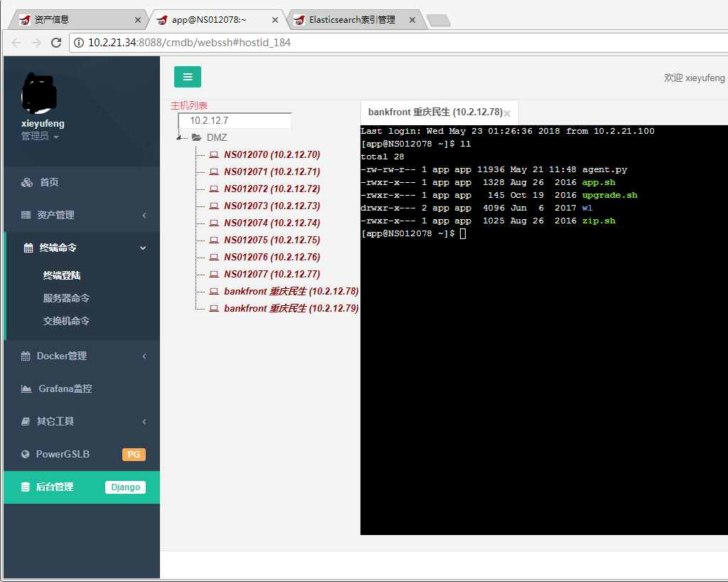Click the orange PG badge
This screenshot has width=728, height=582.
(134, 454)
